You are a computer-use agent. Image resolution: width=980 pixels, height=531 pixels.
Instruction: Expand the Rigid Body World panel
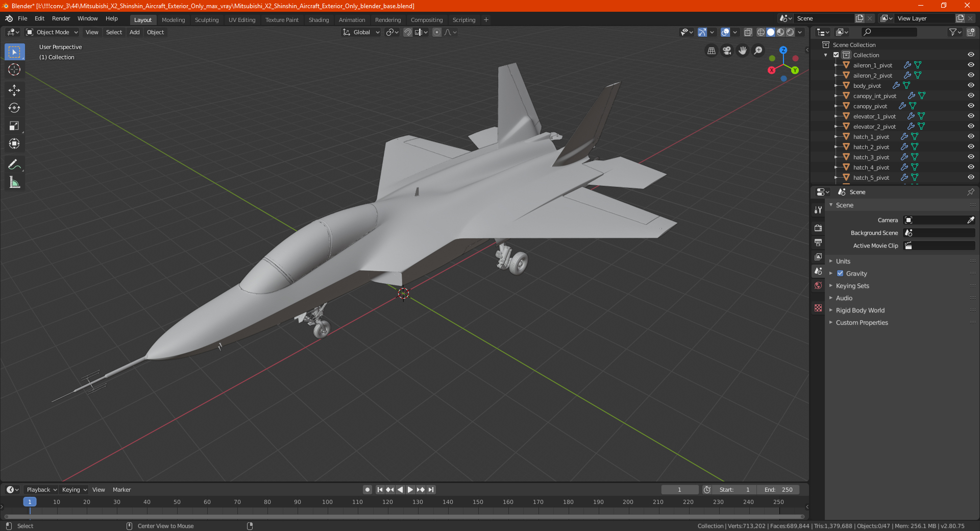click(x=860, y=310)
